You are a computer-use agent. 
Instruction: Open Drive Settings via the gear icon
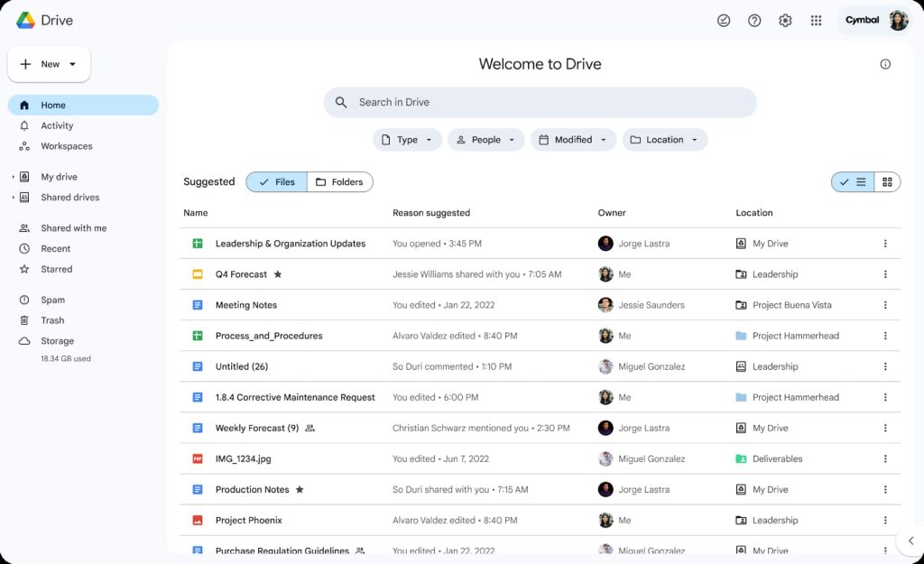coord(784,20)
